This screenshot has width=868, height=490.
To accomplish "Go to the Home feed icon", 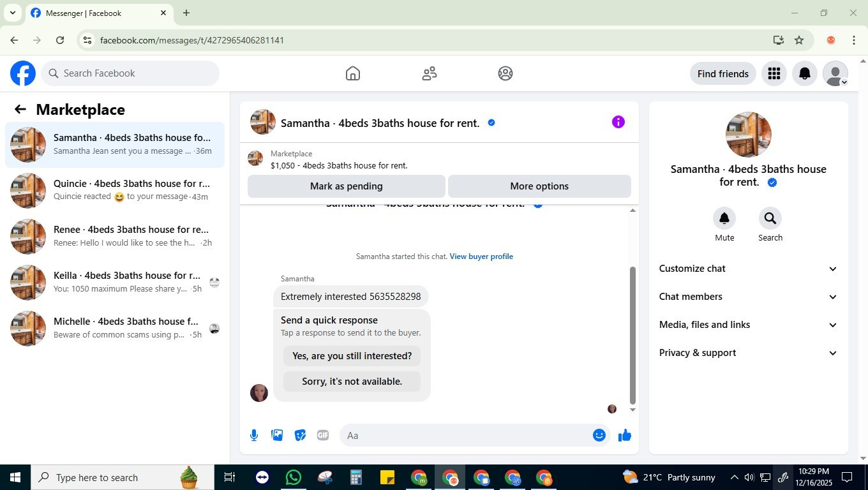I will pyautogui.click(x=353, y=73).
